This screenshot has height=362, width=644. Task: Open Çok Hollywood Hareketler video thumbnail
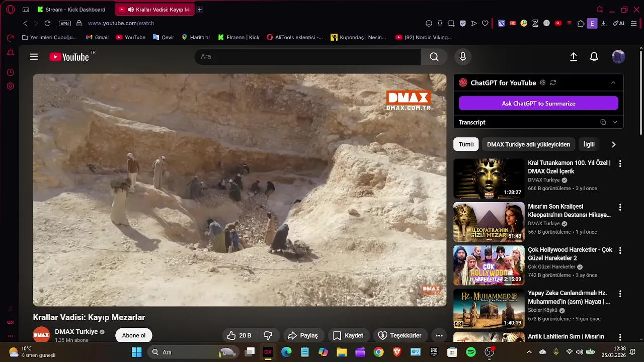pyautogui.click(x=489, y=265)
